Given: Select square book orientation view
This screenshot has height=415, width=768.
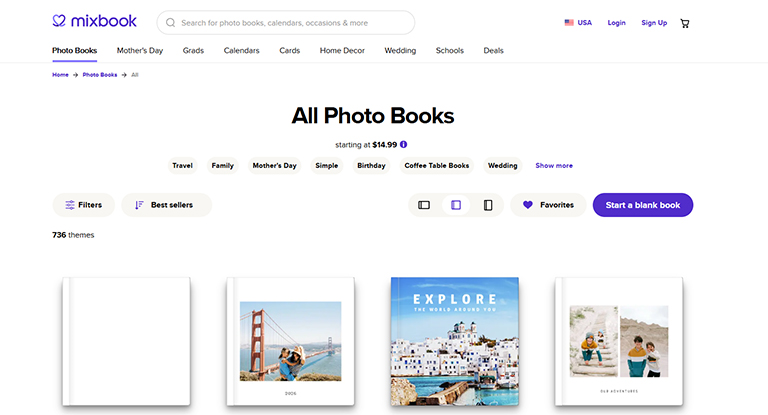Looking at the screenshot, I should click(x=456, y=205).
